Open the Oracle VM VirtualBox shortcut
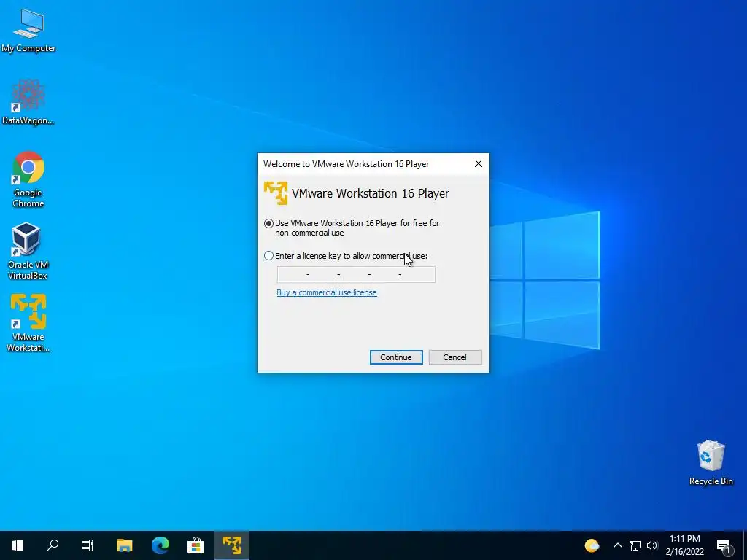The width and height of the screenshot is (747, 560). [28, 251]
